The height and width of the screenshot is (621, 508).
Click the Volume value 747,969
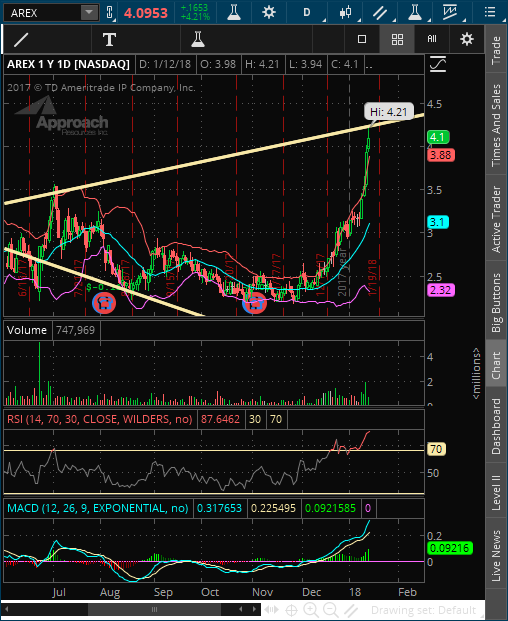[x=76, y=330]
